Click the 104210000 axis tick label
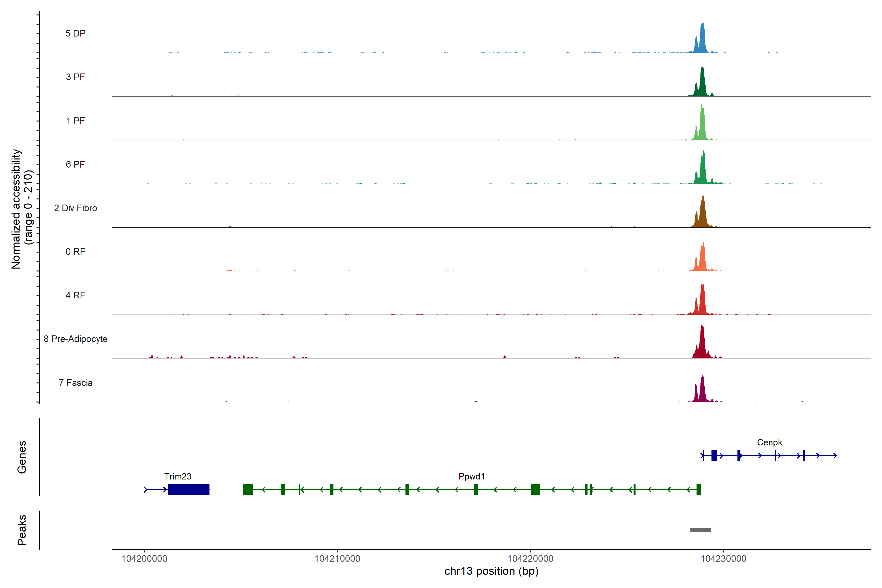 (x=337, y=558)
